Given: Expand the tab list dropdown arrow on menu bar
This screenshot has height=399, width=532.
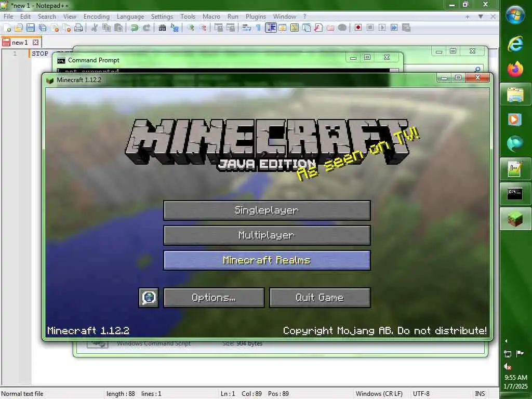Looking at the screenshot, I should tap(481, 17).
